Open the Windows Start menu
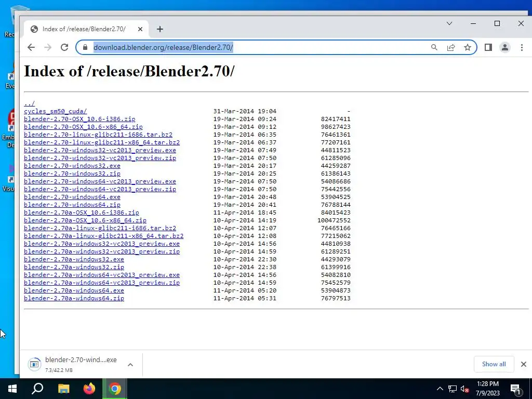The height and width of the screenshot is (399, 532). pyautogui.click(x=12, y=389)
